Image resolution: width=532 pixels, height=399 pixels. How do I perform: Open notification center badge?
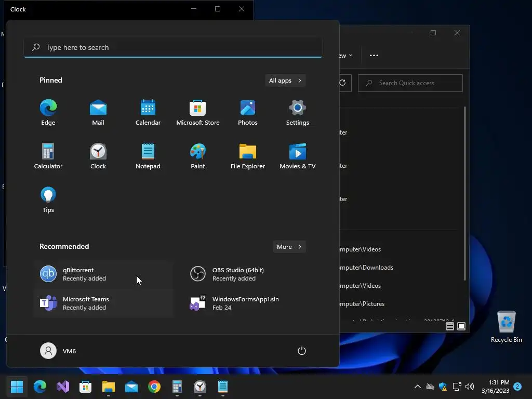(x=517, y=387)
